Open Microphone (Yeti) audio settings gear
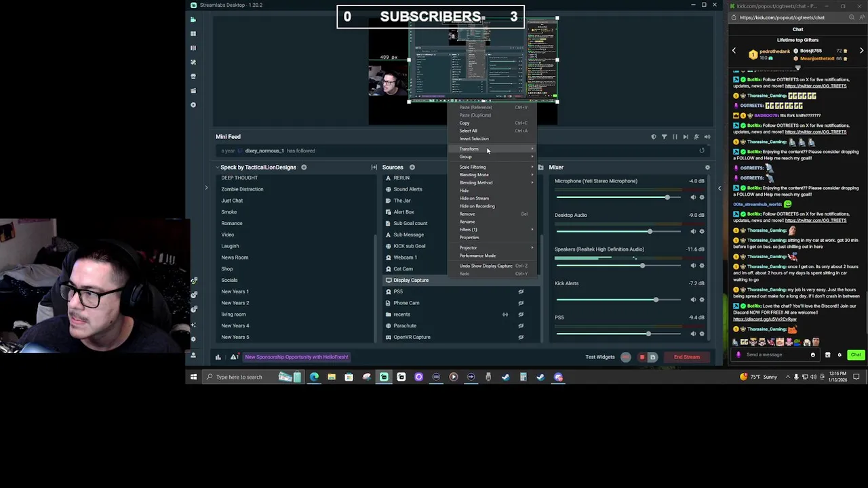The width and height of the screenshot is (868, 488). pyautogui.click(x=702, y=197)
